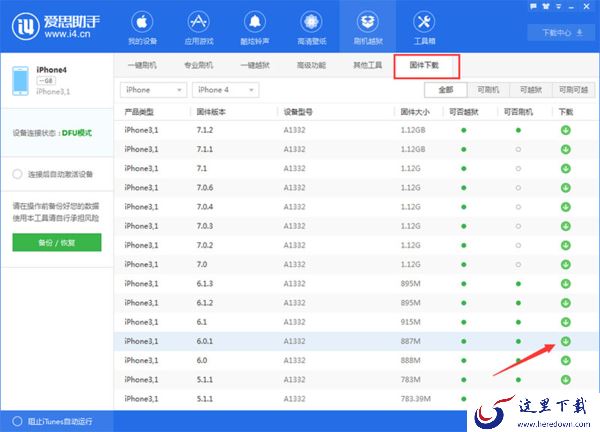600x432 pixels.
Task: Click the 915M size cell
Action: point(410,322)
